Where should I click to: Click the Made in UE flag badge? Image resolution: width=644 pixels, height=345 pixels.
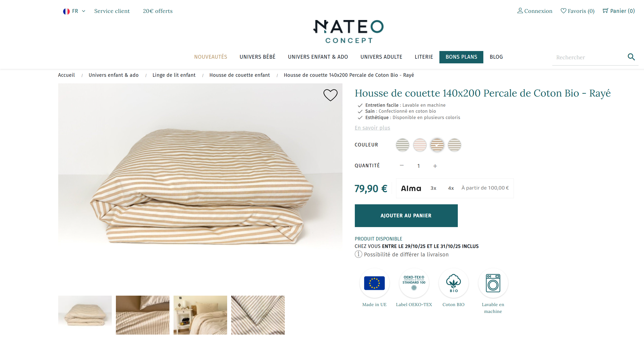click(374, 283)
